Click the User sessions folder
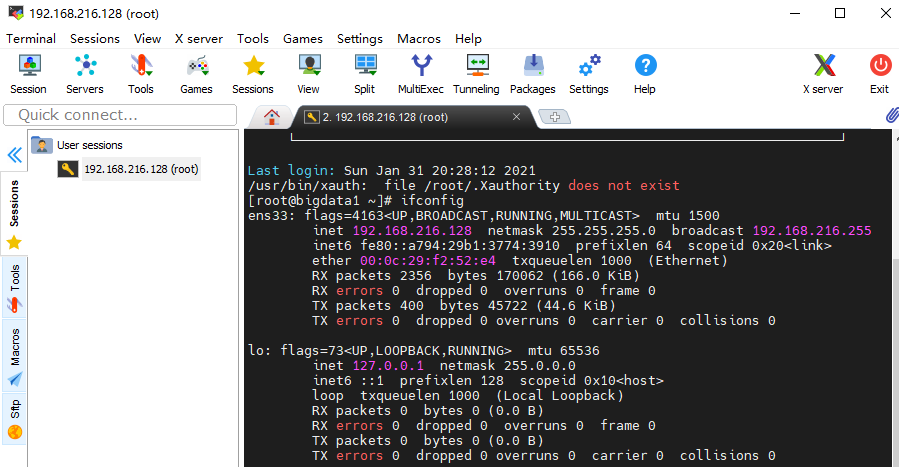The width and height of the screenshot is (899, 467). (77, 145)
